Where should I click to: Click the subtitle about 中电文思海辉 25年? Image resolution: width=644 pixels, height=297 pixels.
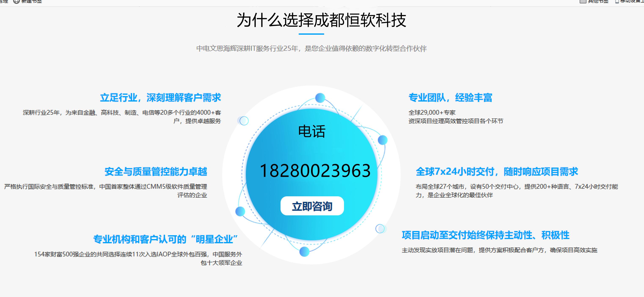(311, 48)
